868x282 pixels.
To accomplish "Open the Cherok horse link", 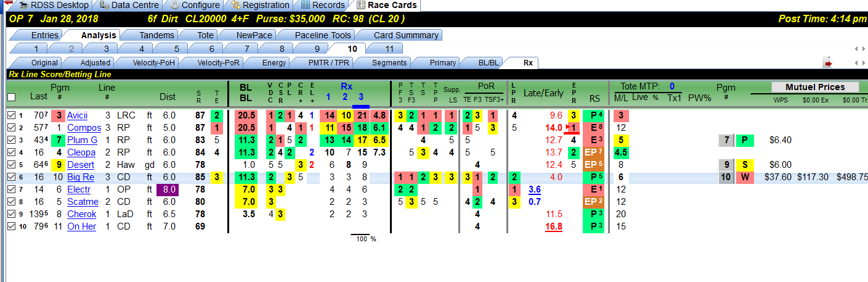I will pos(82,214).
